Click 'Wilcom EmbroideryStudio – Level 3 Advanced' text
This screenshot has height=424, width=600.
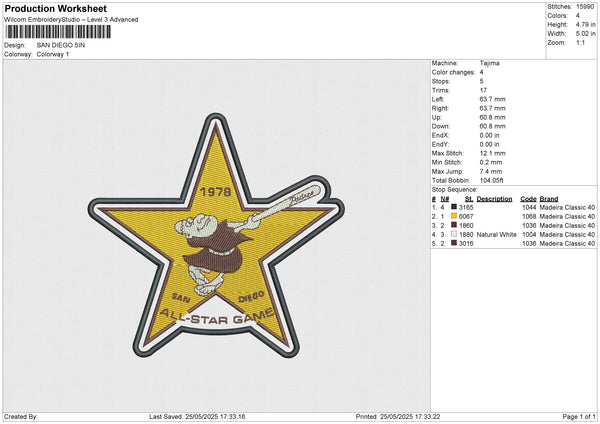71,20
